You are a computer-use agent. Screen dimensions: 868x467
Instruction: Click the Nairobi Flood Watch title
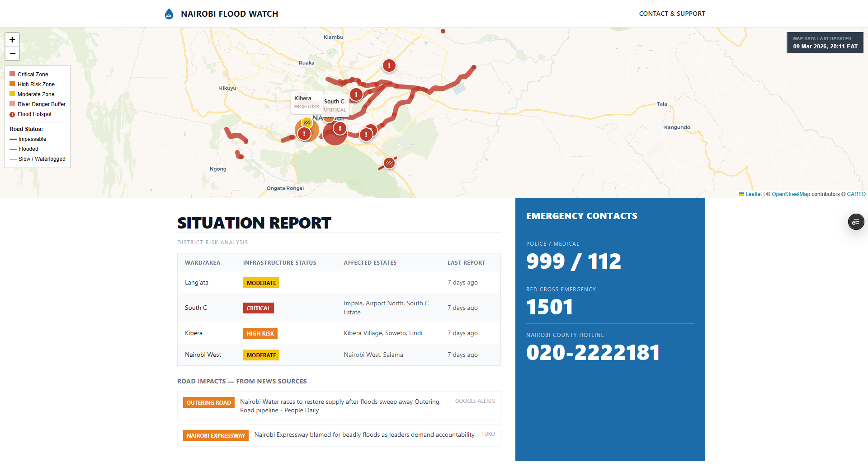pos(229,14)
